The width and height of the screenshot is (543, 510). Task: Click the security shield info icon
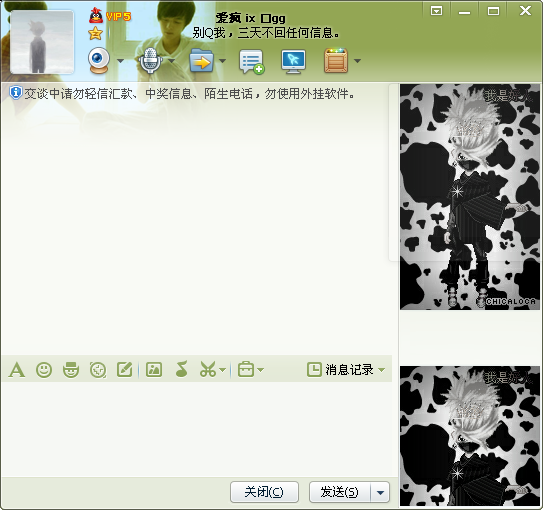[16, 93]
